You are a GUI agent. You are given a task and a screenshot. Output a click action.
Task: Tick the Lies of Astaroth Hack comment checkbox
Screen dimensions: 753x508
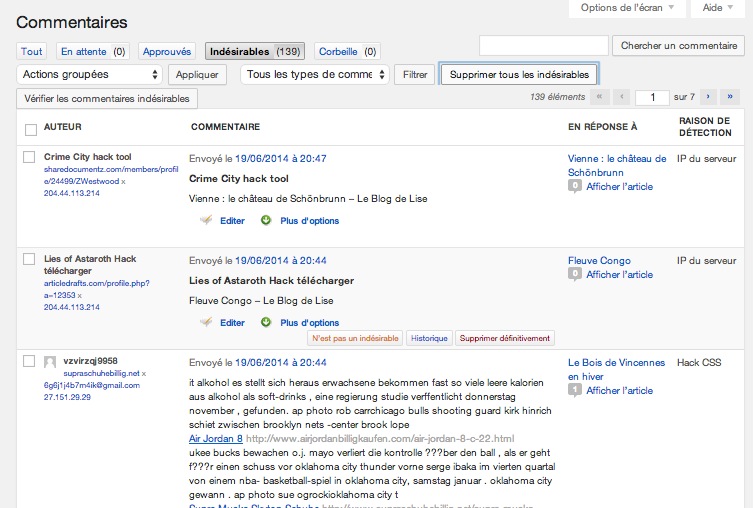coord(30,260)
